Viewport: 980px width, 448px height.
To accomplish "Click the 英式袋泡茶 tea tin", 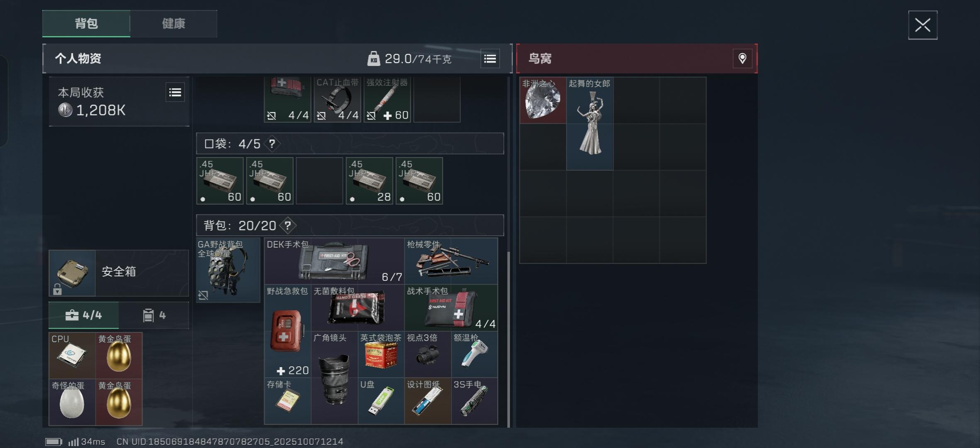I will coord(381,354).
